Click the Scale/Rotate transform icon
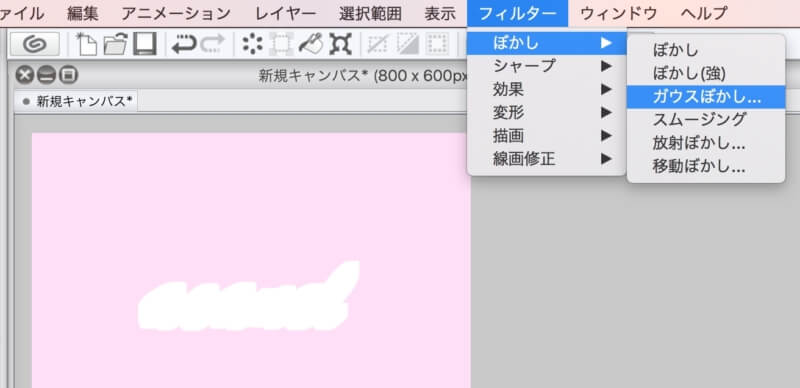Screen dimensions: 800x388 (x=340, y=44)
